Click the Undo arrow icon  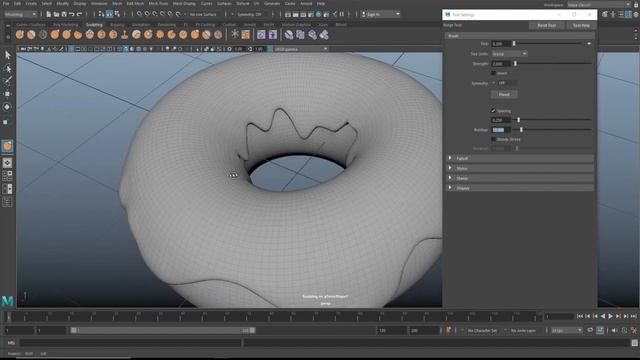coord(72,14)
